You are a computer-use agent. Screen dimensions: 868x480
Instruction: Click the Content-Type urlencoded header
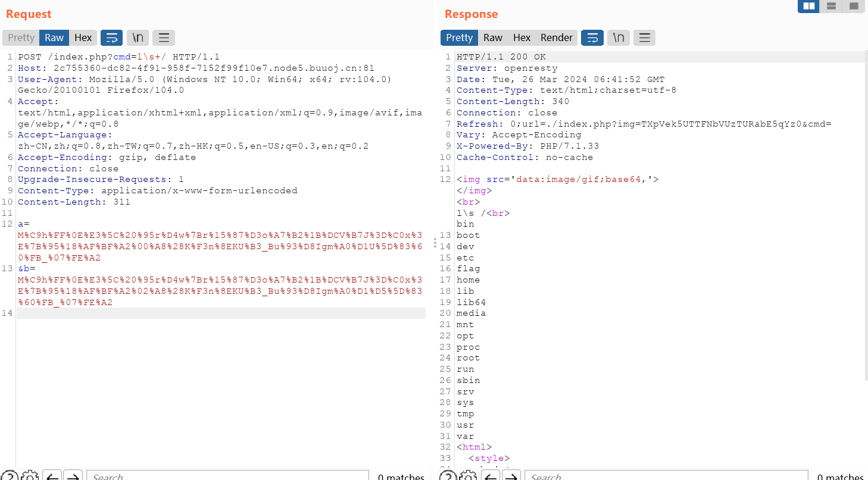[x=158, y=191]
